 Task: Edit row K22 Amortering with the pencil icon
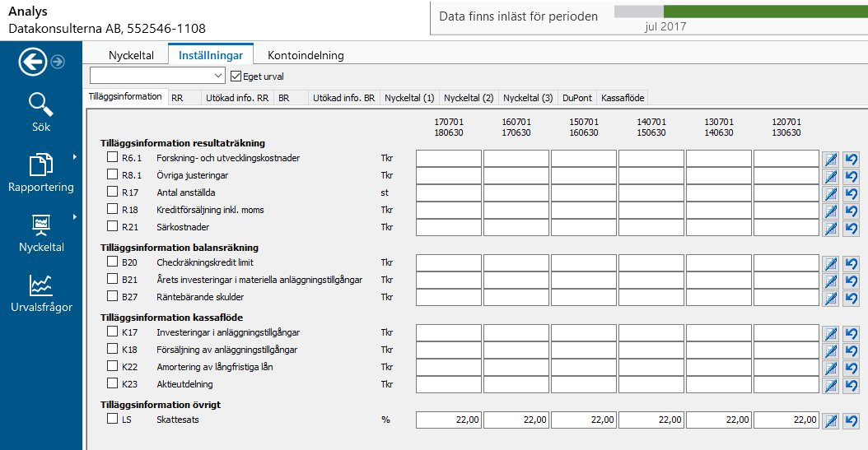830,368
